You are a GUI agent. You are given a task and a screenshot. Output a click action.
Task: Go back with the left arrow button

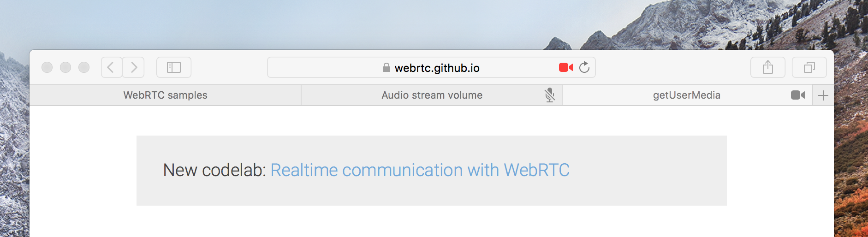coord(112,67)
